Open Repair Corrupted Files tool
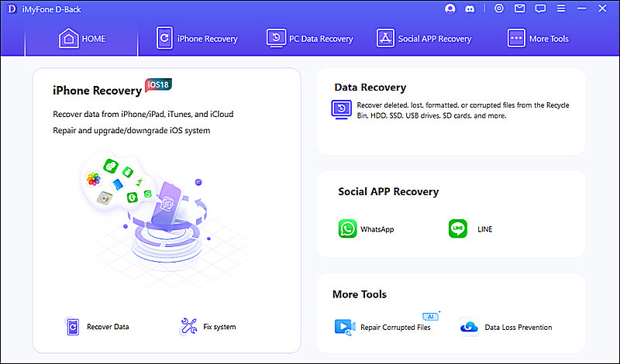 click(x=383, y=328)
